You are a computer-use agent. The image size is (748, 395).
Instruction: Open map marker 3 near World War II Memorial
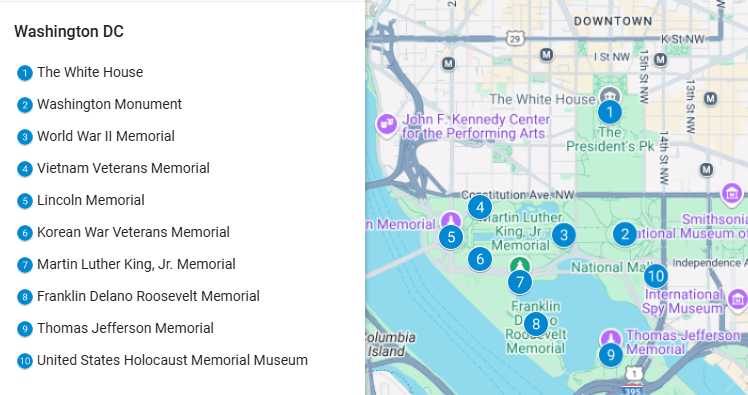pos(563,235)
